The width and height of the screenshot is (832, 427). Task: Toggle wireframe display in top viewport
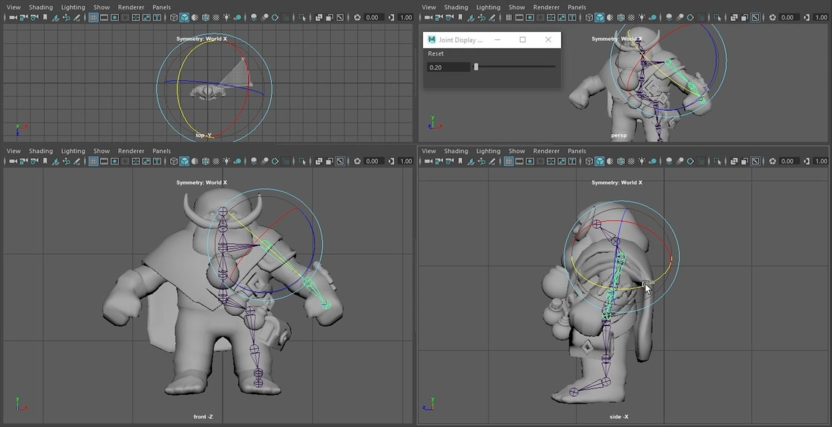pyautogui.click(x=173, y=17)
